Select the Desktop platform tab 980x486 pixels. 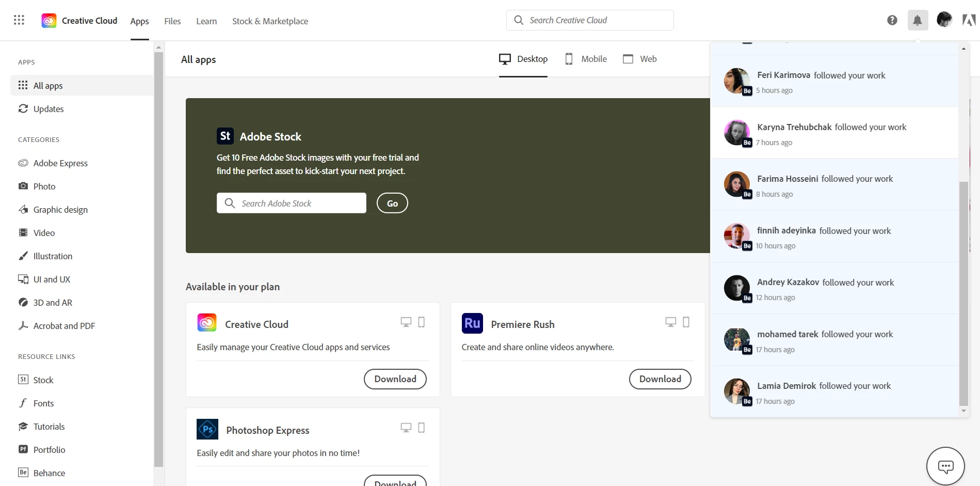click(523, 59)
